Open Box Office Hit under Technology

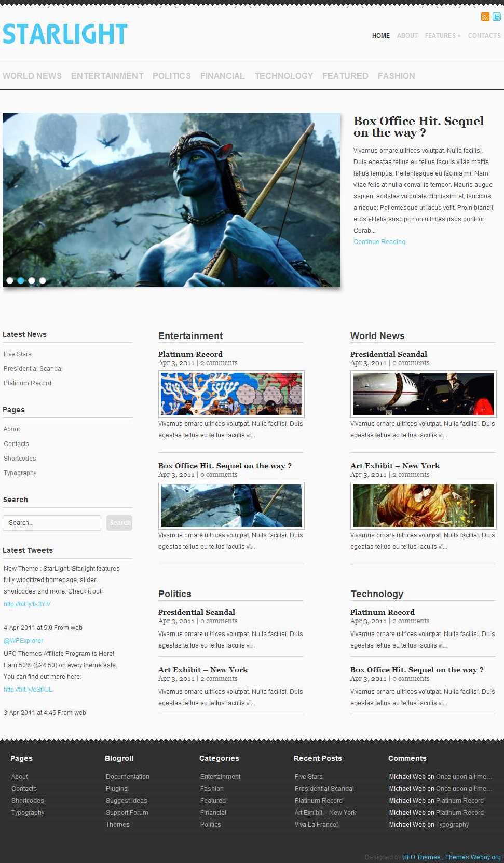pyautogui.click(x=417, y=670)
